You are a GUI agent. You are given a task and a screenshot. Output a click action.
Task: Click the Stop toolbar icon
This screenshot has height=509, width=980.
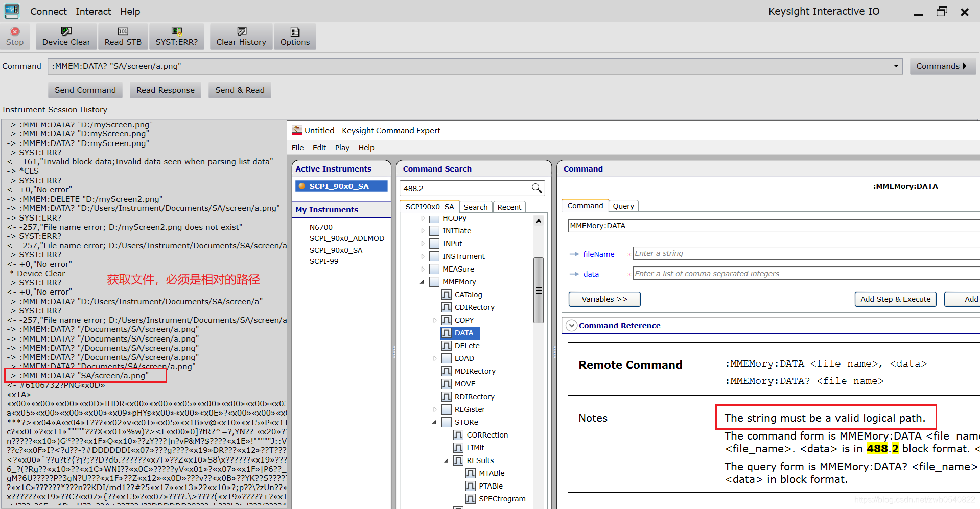click(15, 31)
